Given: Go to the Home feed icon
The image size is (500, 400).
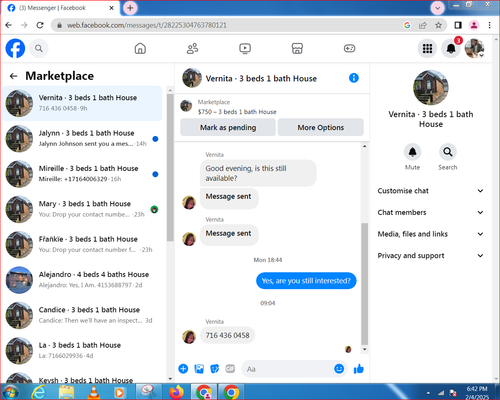Looking at the screenshot, I should click(x=140, y=49).
